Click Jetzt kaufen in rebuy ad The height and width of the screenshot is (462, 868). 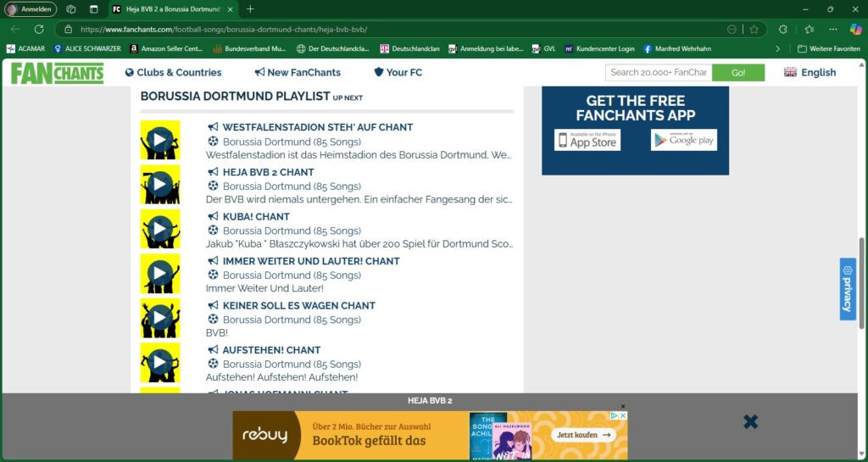583,435
